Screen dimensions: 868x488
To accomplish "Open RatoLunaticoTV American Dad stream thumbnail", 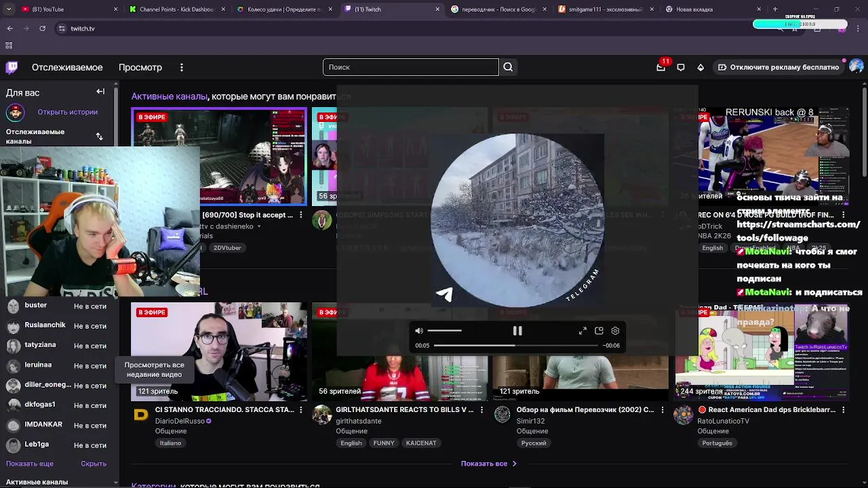I will (762, 352).
